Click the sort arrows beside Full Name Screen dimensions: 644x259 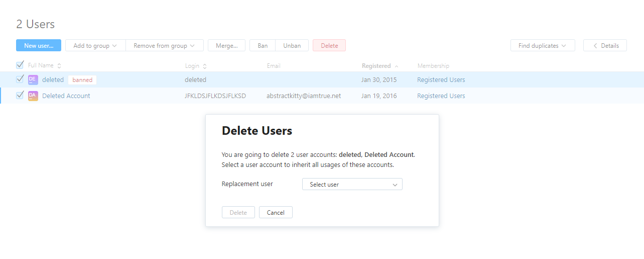[59, 66]
